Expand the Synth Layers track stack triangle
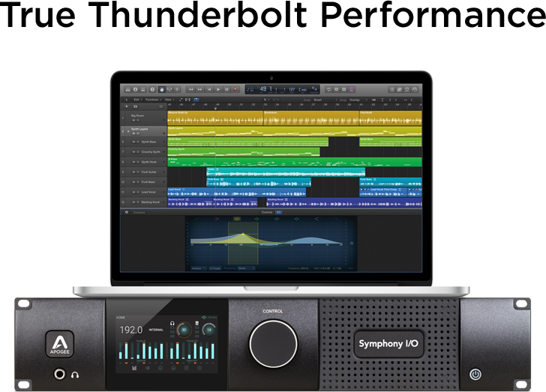Screen dimensions: 546x392 pos(128,131)
